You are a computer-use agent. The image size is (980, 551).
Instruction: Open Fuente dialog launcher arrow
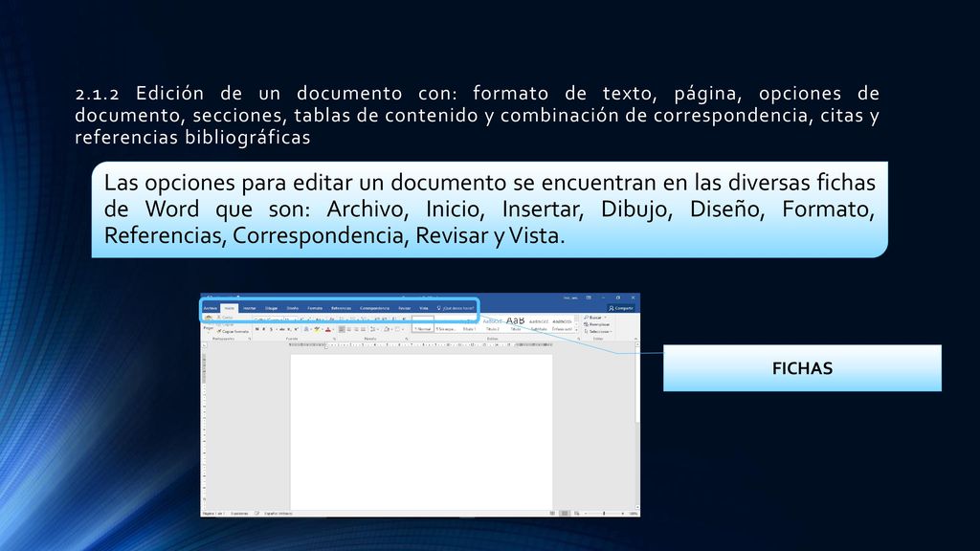tap(336, 340)
